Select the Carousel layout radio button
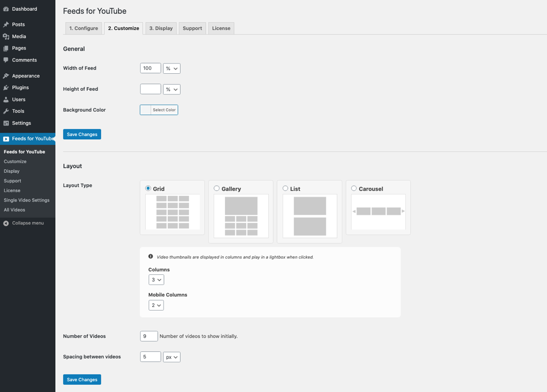The height and width of the screenshot is (392, 547). click(354, 188)
